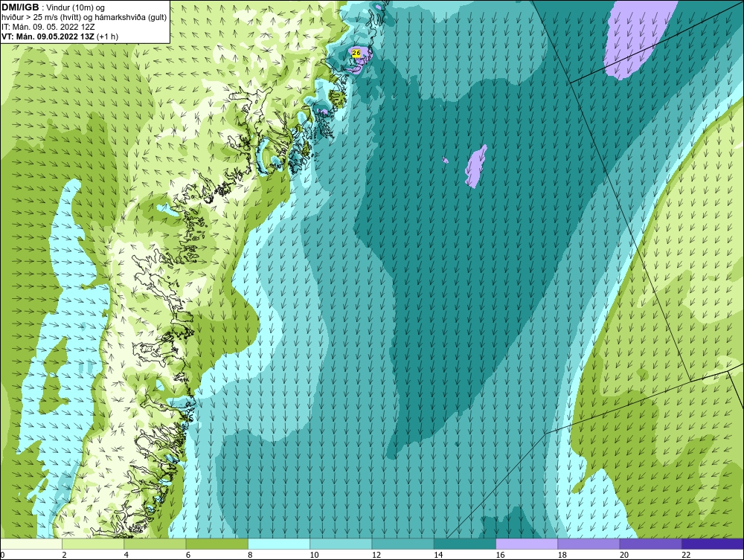Click the legend scale value 2
The image size is (744, 560).
pos(64,556)
